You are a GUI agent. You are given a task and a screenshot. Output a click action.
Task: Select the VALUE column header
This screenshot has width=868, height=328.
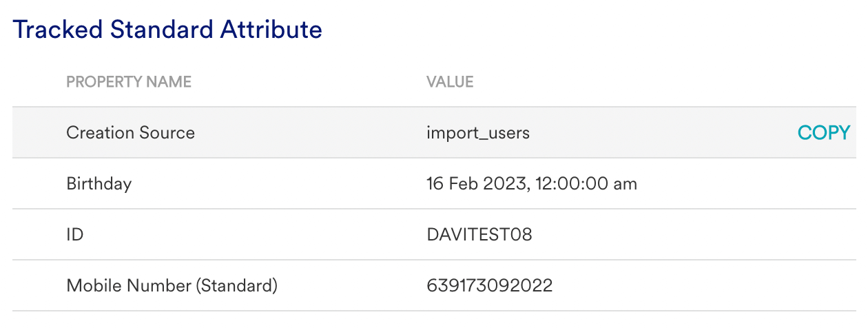[x=450, y=82]
